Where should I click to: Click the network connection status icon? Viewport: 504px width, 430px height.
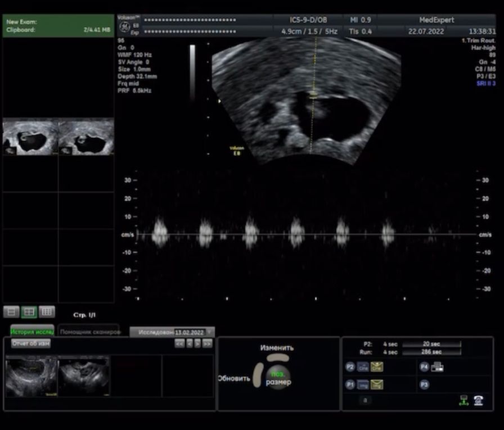coord(463,400)
